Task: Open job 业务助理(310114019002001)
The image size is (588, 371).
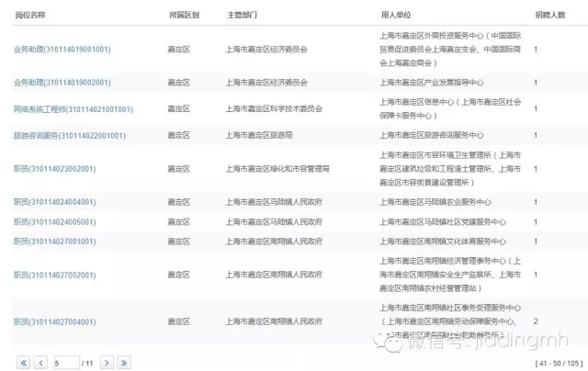Action: [x=62, y=83]
